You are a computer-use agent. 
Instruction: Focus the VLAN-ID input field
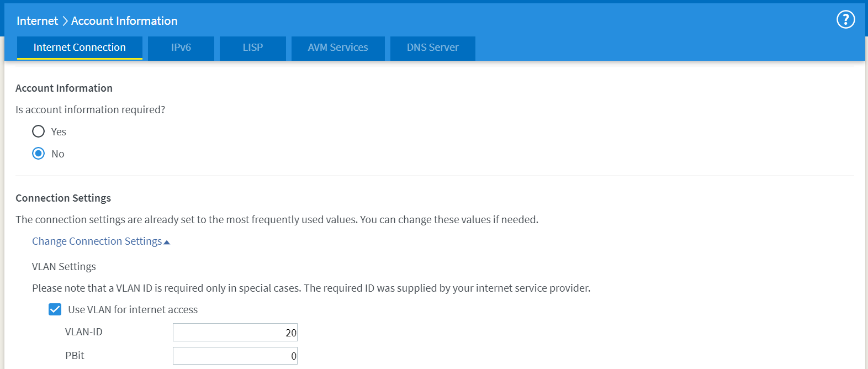(235, 333)
